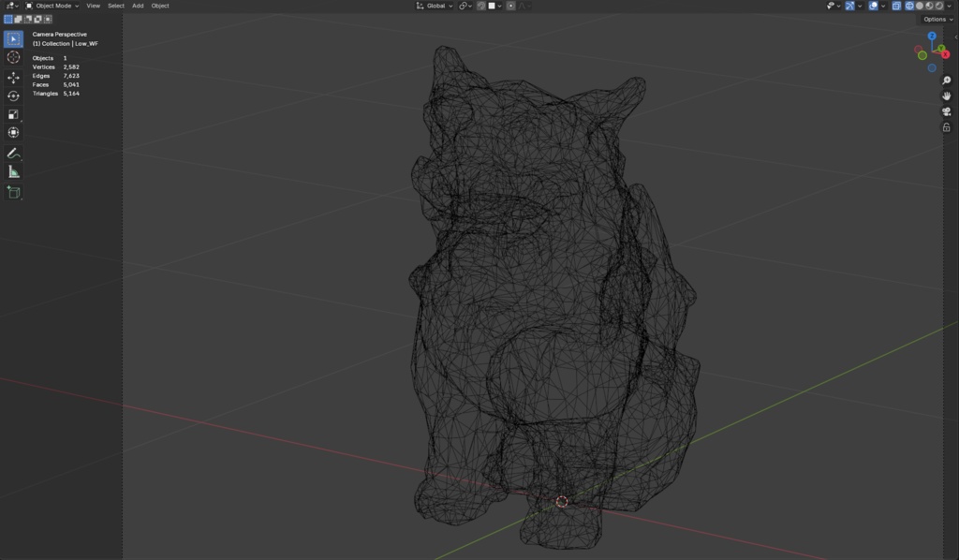The height and width of the screenshot is (560, 959).
Task: Click the zoom magnifier viewport gizmo
Action: coord(946,81)
